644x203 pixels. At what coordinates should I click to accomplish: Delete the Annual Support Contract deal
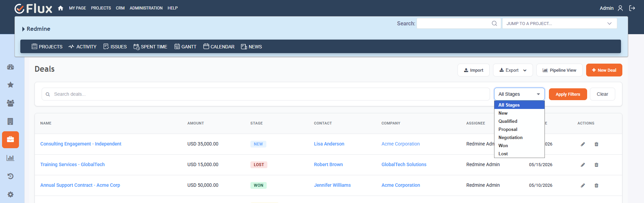click(x=597, y=185)
